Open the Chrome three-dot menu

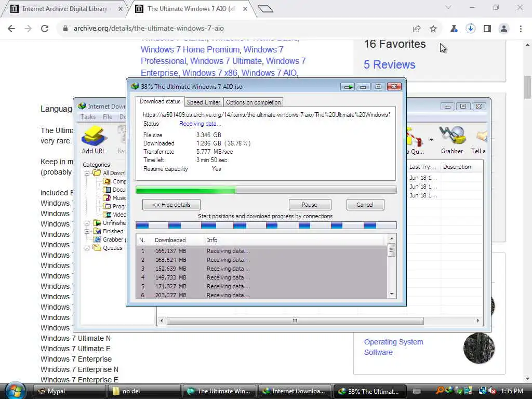click(521, 29)
